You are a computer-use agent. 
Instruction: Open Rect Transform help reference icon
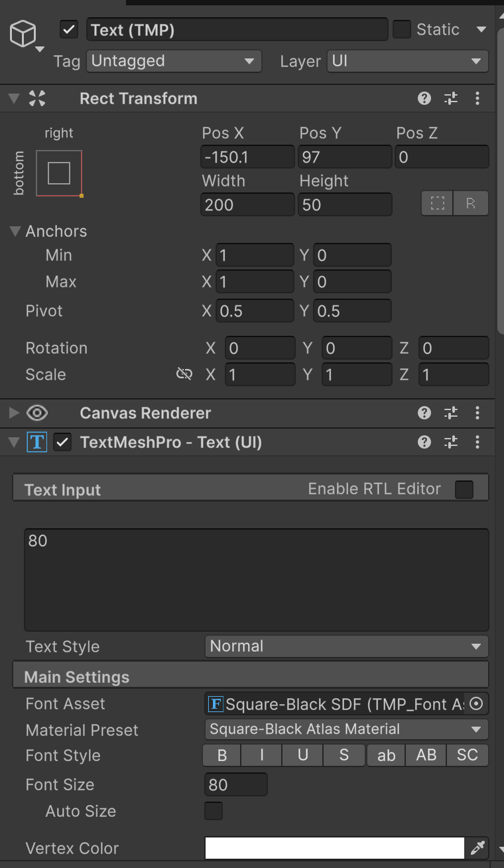[x=424, y=99]
